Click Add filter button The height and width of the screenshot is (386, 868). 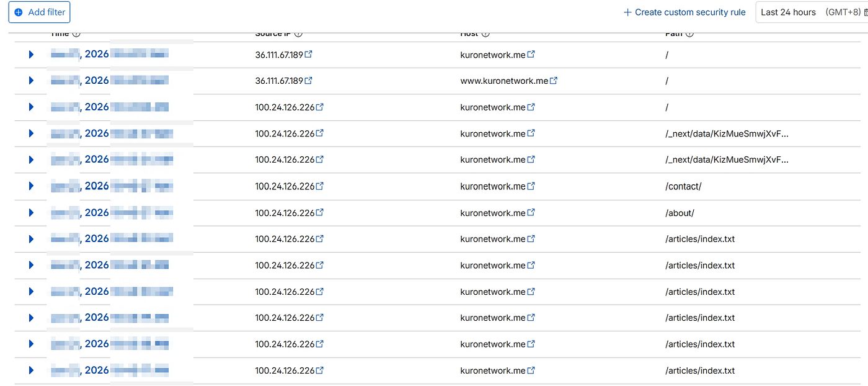coord(39,12)
